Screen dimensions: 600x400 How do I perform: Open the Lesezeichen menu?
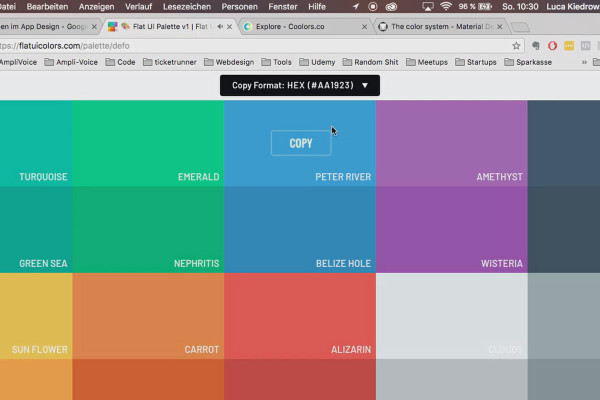point(187,7)
